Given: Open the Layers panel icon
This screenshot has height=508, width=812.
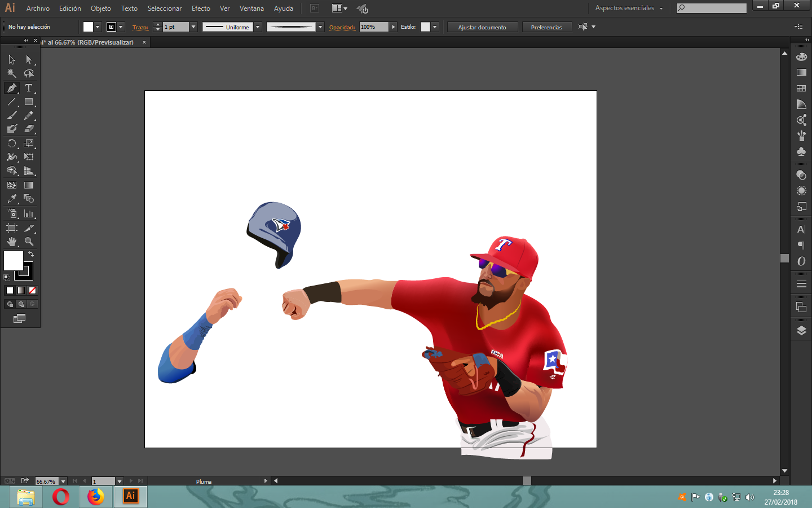Looking at the screenshot, I should (x=801, y=331).
